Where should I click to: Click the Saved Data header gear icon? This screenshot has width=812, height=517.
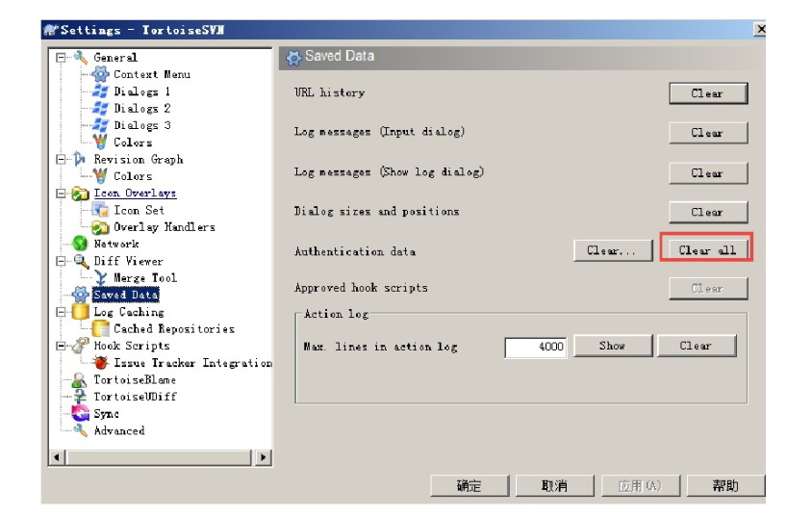click(293, 58)
